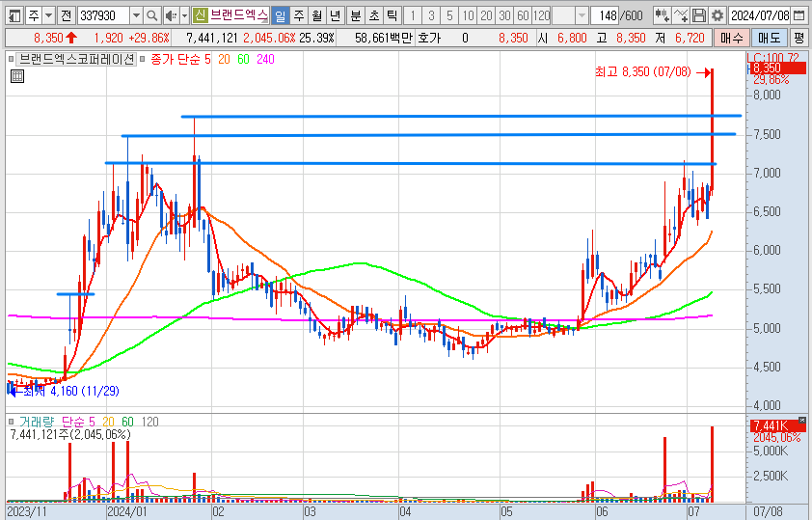Open the stock search magnifier

tap(151, 15)
